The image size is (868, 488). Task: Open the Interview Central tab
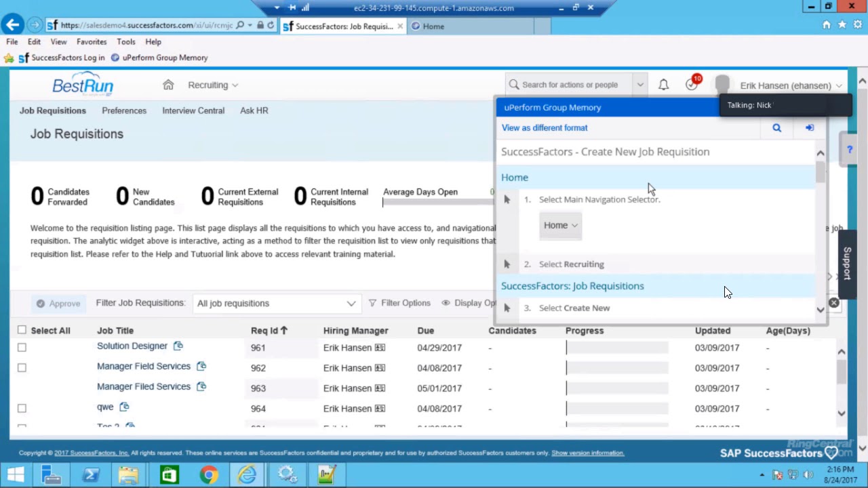(193, 110)
